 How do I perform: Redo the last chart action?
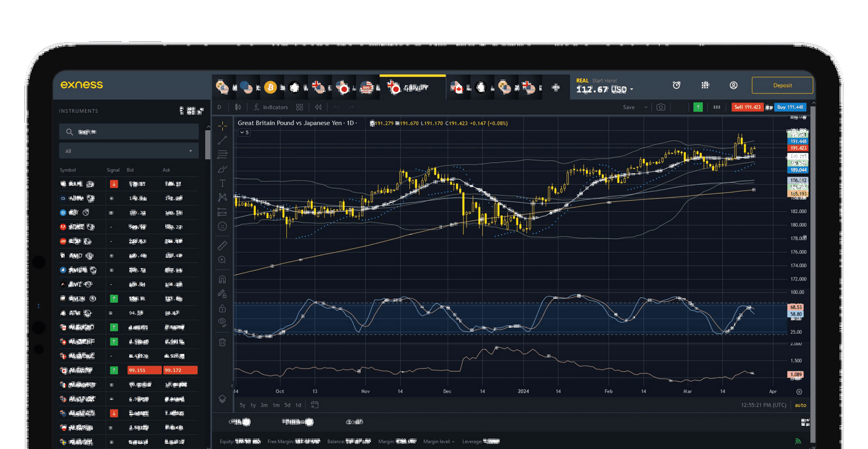tap(352, 107)
